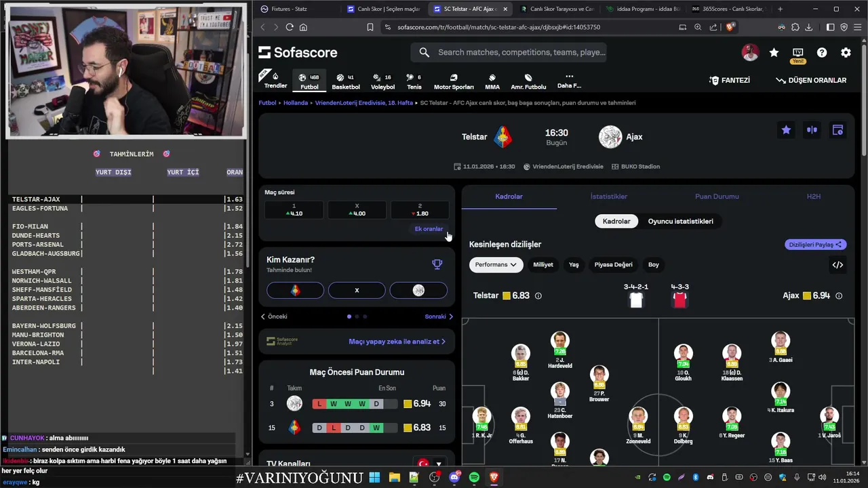Viewport: 868px width, 488px height.
Task: Vote draw X in Kim Kazanır
Action: pyautogui.click(x=357, y=290)
